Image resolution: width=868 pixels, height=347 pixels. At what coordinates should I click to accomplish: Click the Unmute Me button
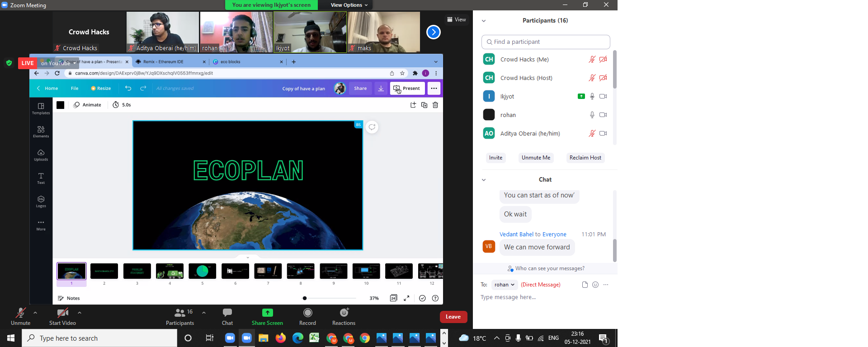point(536,158)
